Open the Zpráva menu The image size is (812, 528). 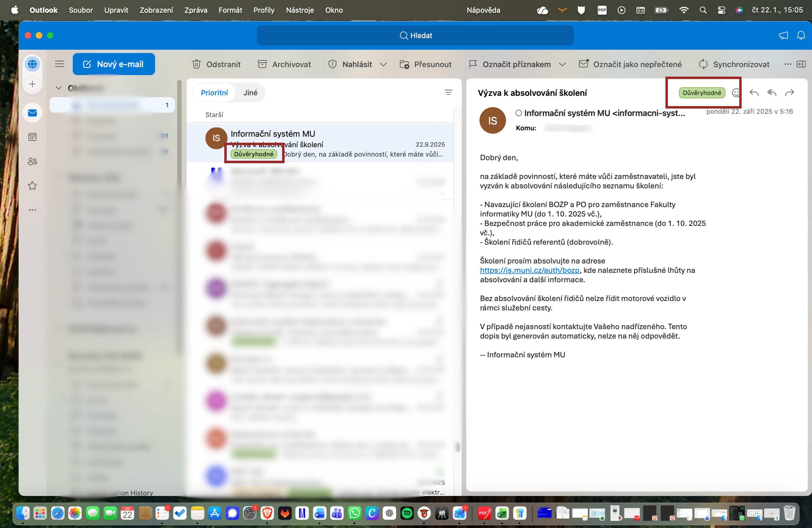coord(196,10)
